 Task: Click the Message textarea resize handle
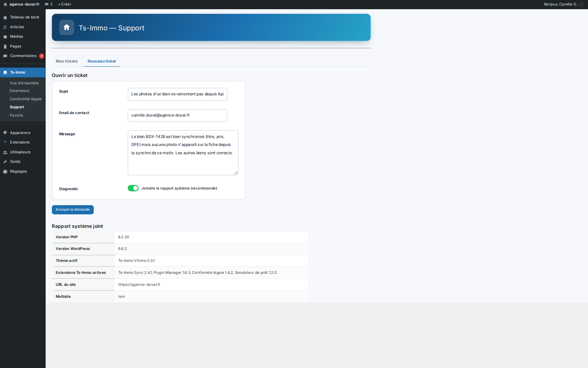[236, 173]
